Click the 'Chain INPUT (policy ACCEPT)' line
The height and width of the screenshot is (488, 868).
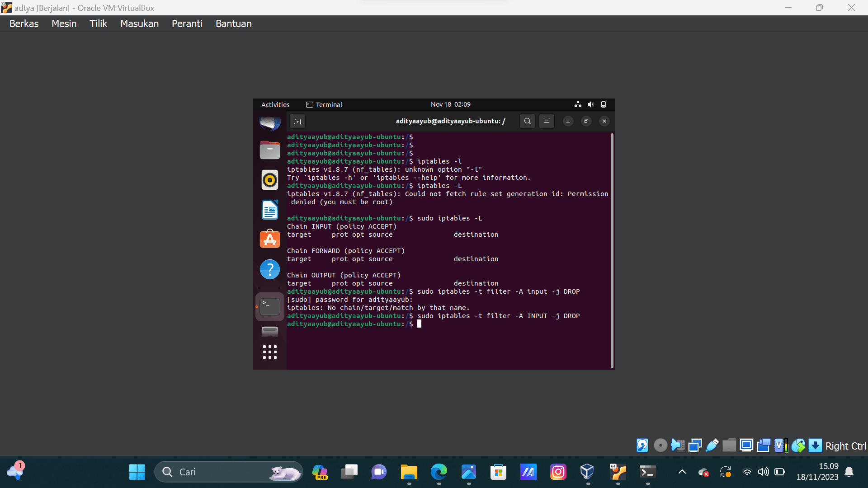click(341, 226)
